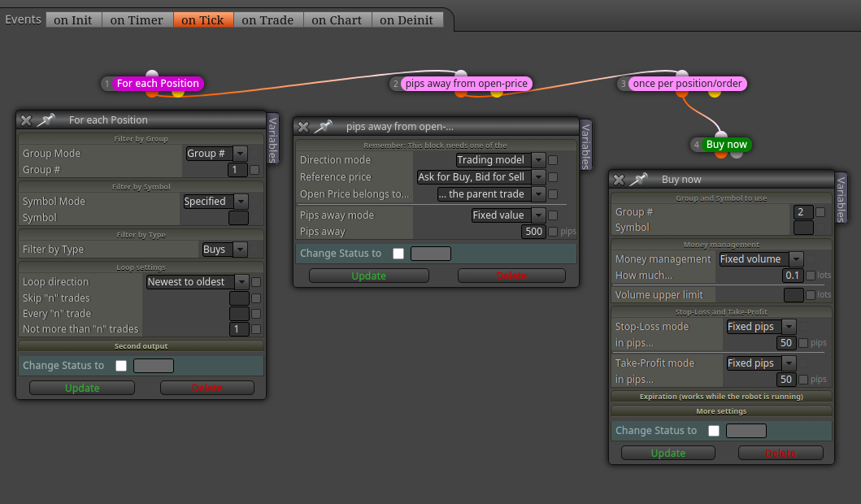Pick status color swatch in For each Position panel

tap(154, 366)
